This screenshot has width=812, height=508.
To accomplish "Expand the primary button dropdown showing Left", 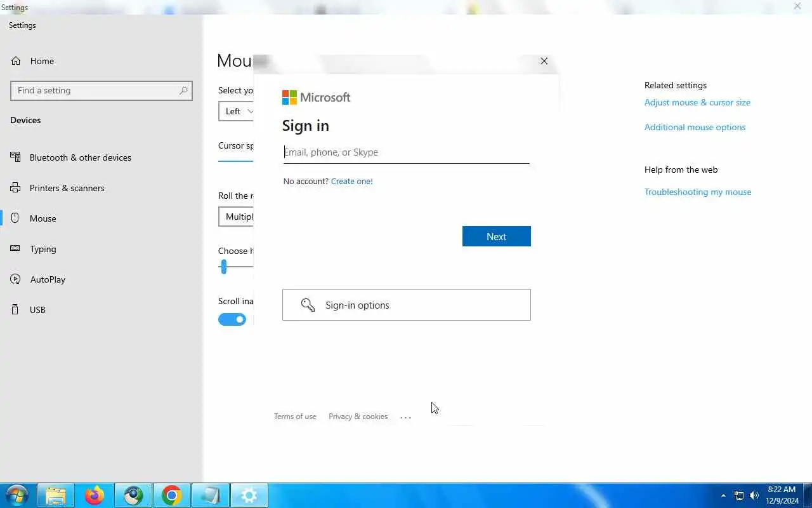I will (x=236, y=111).
